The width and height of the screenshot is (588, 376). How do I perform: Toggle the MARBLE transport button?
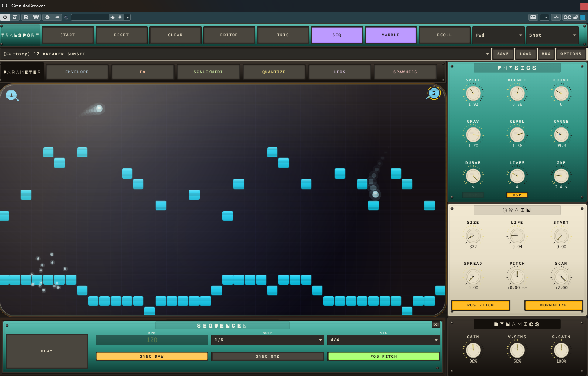391,35
